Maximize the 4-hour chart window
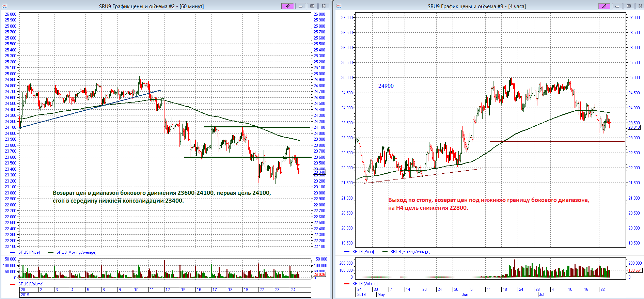The width and height of the screenshot is (644, 299). tap(629, 6)
